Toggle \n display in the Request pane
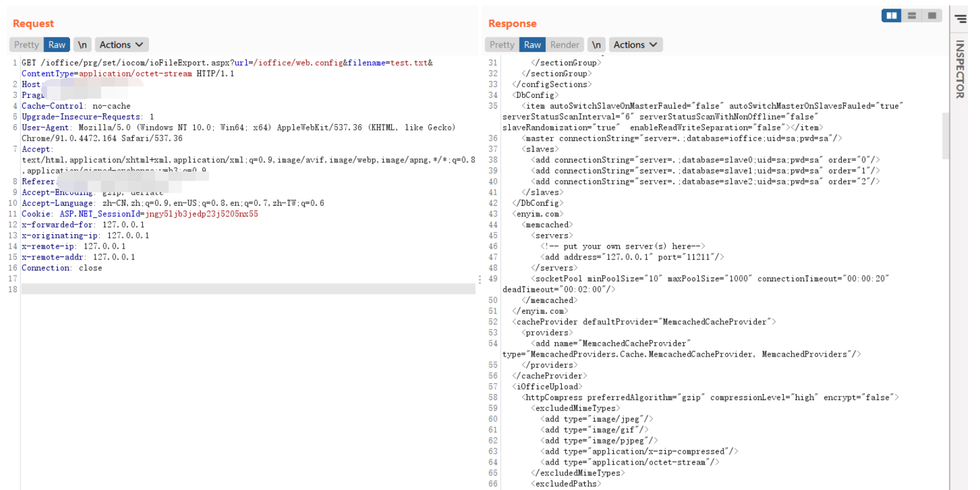 (82, 45)
